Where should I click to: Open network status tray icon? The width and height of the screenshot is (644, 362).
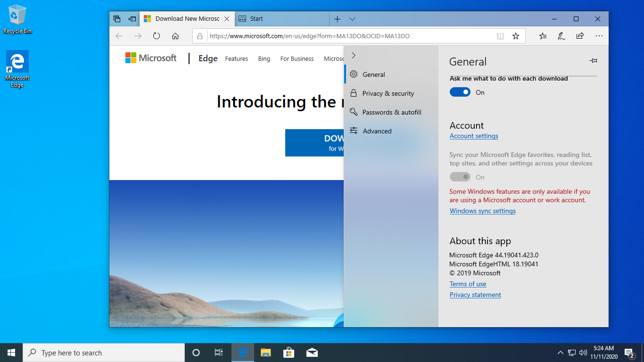tap(572, 353)
